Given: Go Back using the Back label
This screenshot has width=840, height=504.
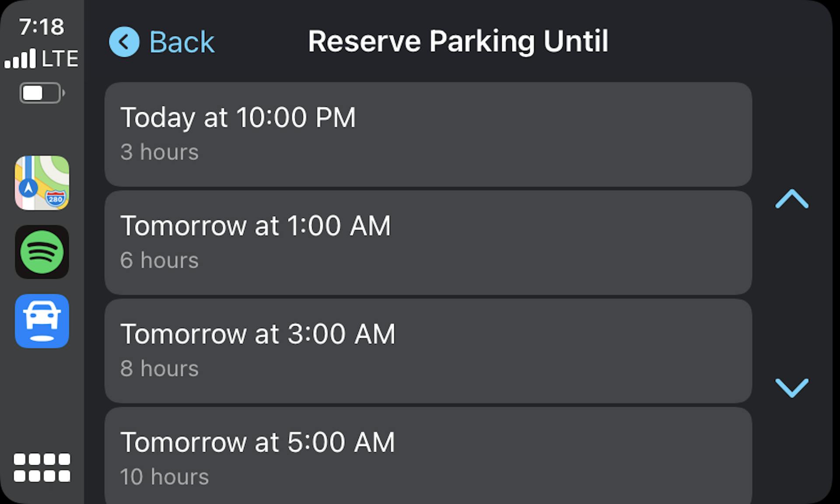Looking at the screenshot, I should tap(182, 42).
